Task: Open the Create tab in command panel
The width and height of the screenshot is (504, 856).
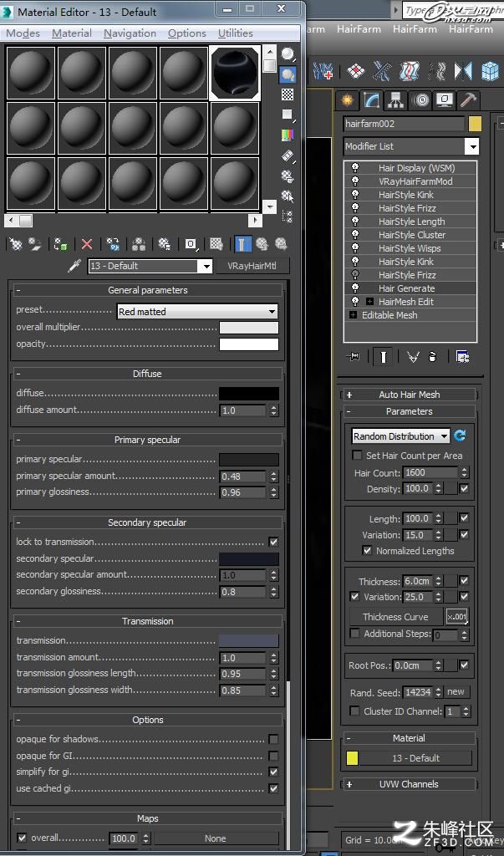Action: 348,100
